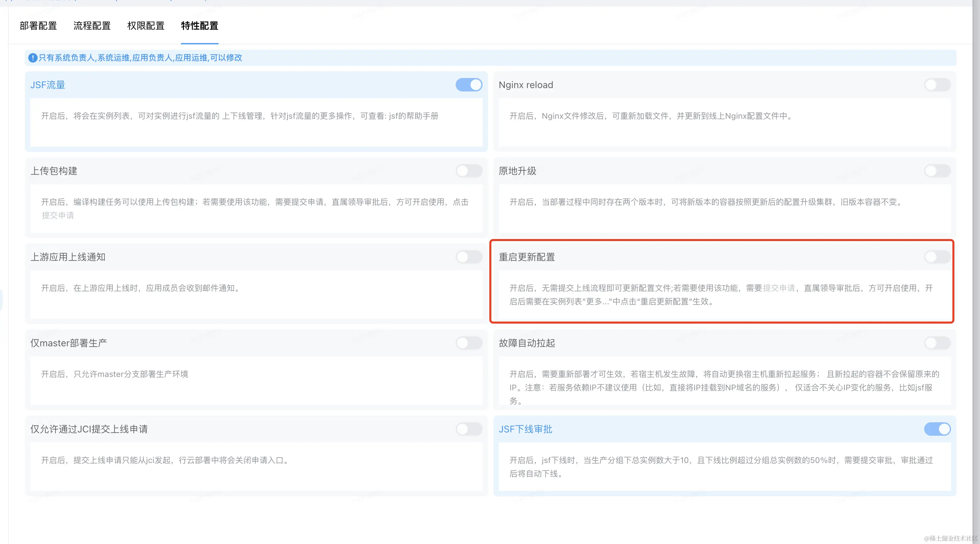Disable the JSF流量 toggle
The width and height of the screenshot is (980, 544).
[469, 85]
